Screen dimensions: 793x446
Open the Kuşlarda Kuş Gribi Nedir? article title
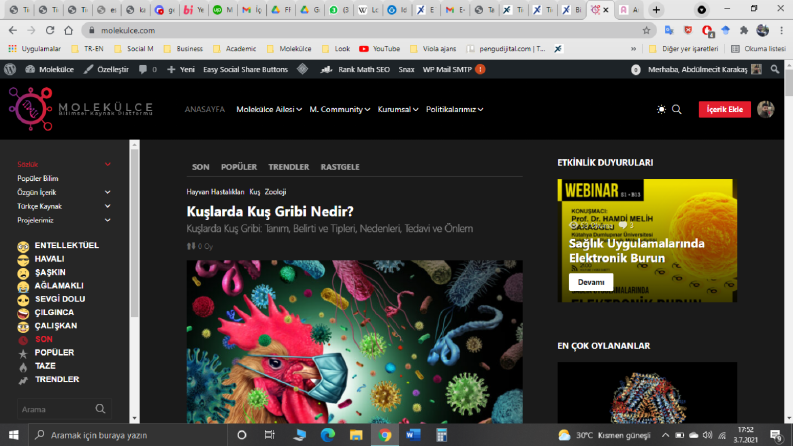point(270,211)
